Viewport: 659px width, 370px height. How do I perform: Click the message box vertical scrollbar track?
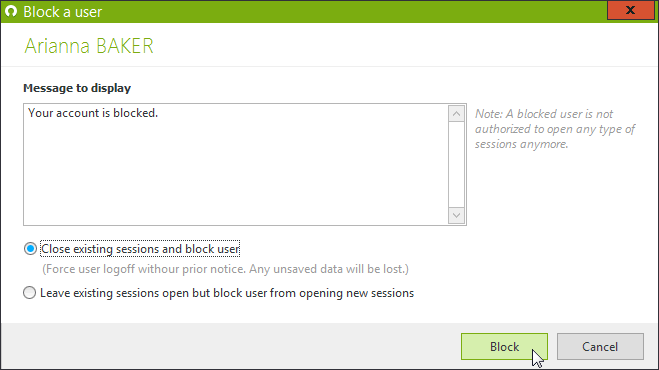click(456, 164)
